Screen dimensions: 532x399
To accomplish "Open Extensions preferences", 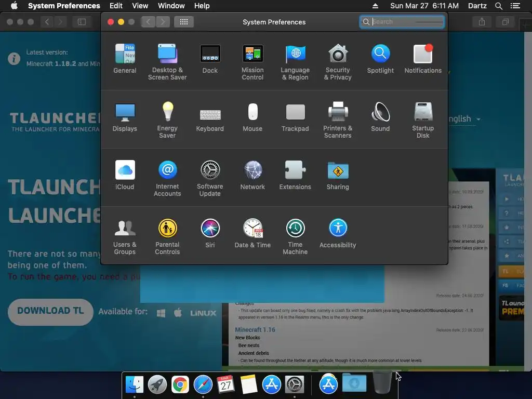I will (295, 175).
